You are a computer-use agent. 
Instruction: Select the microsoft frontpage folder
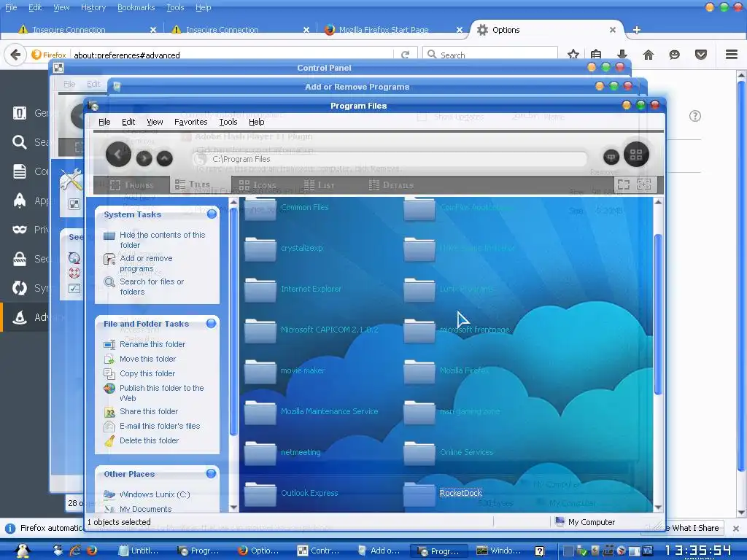point(457,330)
